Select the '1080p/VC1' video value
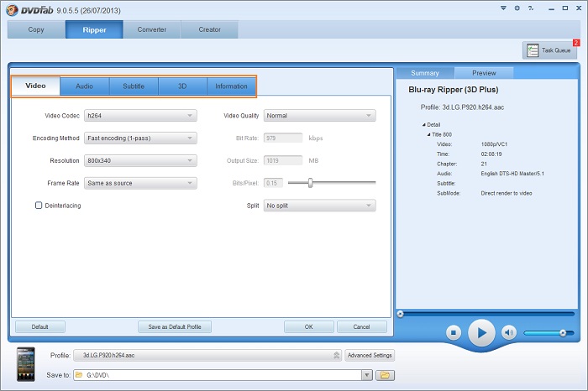Viewport: 588px width, 391px height. pyautogui.click(x=494, y=144)
